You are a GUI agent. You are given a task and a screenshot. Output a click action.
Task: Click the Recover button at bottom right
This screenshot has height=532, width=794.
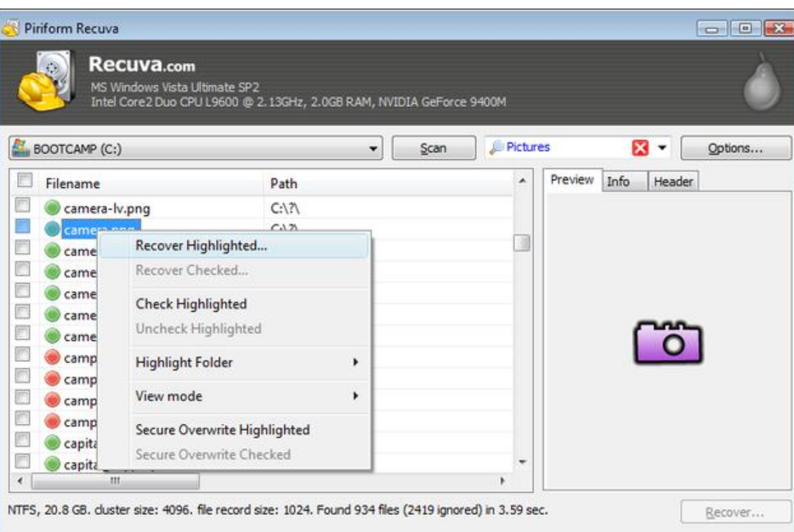[735, 512]
